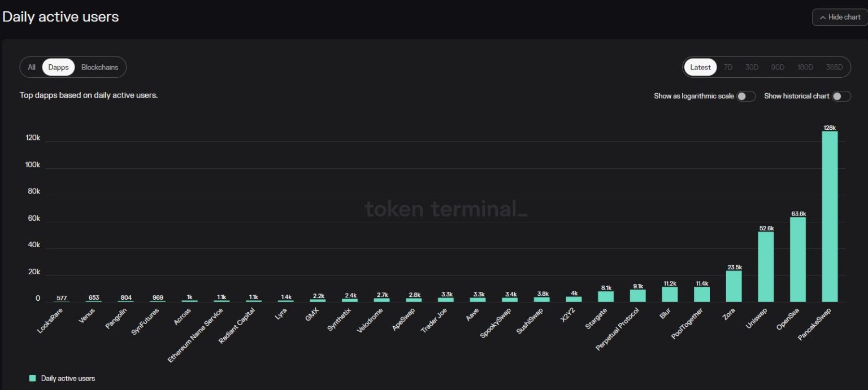Switch to the 7D time range
Viewport: 868px width, 390px height.
click(728, 67)
